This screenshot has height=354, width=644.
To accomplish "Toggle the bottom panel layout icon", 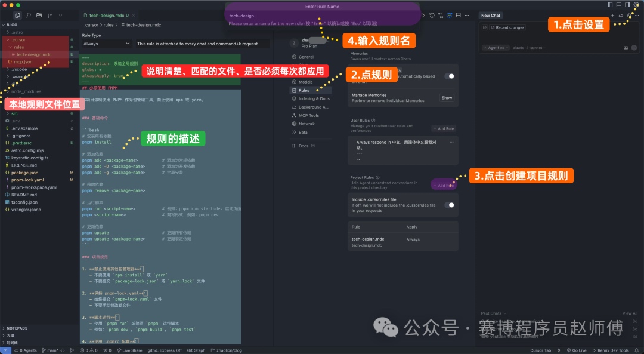I will (618, 5).
